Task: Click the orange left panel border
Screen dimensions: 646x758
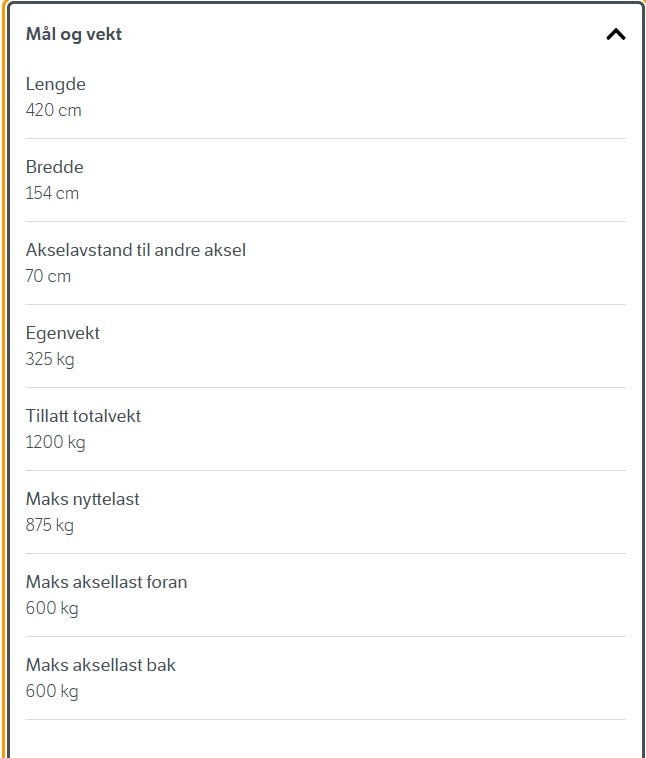Action: click(x=3, y=400)
